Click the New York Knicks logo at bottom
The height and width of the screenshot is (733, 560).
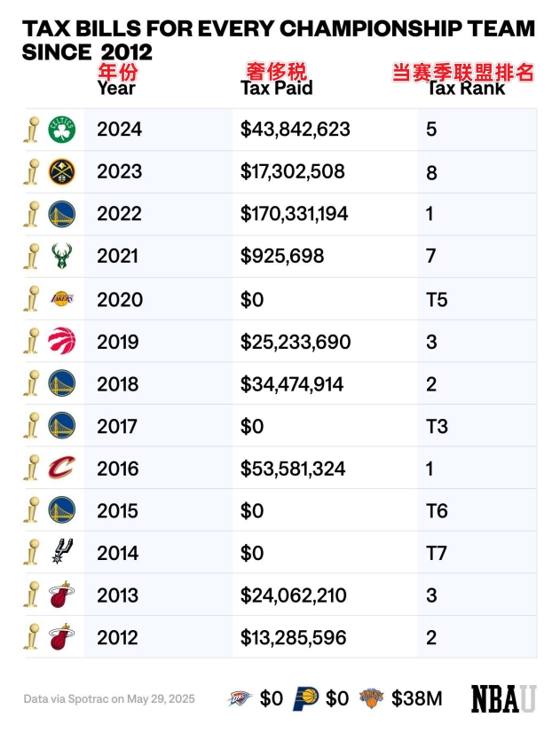[372, 698]
